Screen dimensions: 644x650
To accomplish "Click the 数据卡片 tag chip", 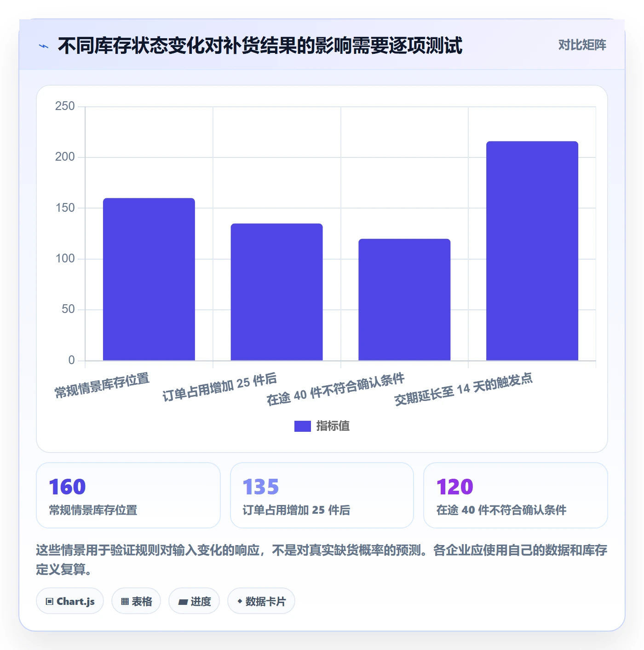I will click(261, 601).
